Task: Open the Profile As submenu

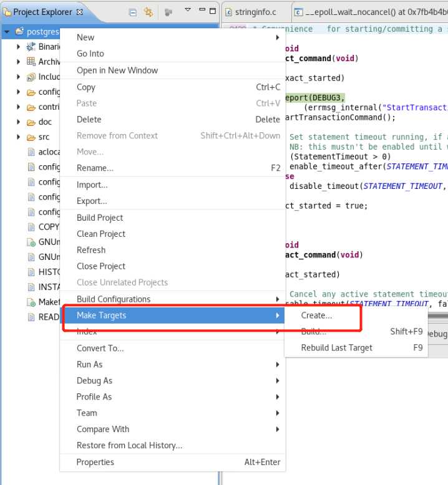Action: coord(172,397)
